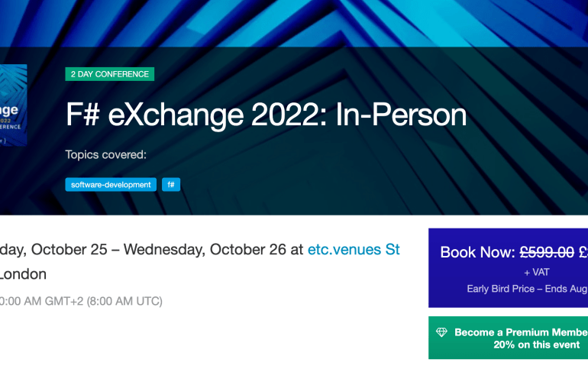Click the Early Bird Price notice

pyautogui.click(x=527, y=289)
